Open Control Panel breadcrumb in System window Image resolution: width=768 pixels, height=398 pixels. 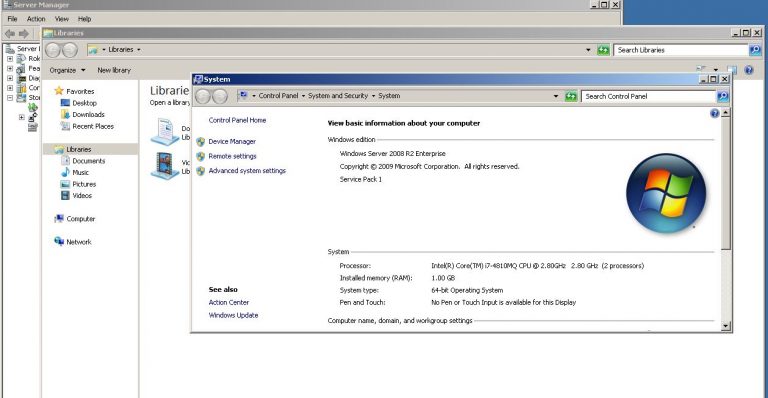[278, 96]
